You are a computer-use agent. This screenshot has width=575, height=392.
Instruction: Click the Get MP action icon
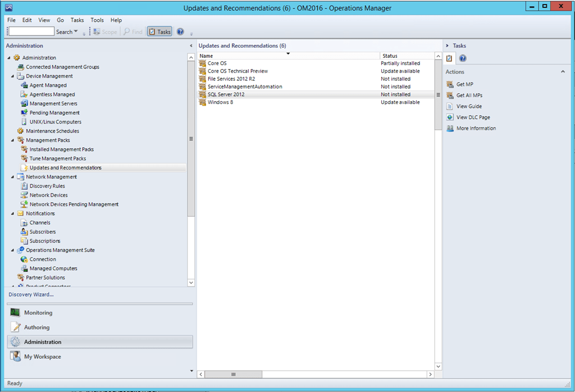click(x=450, y=84)
